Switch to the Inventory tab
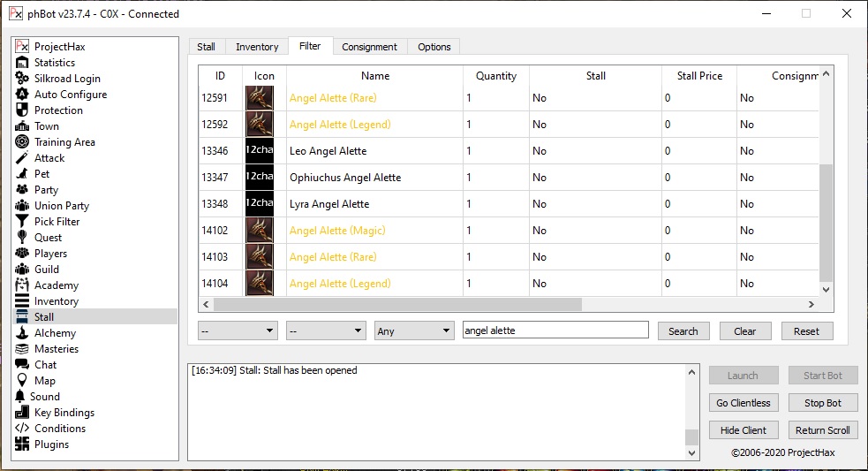The width and height of the screenshot is (868, 471). 257,47
